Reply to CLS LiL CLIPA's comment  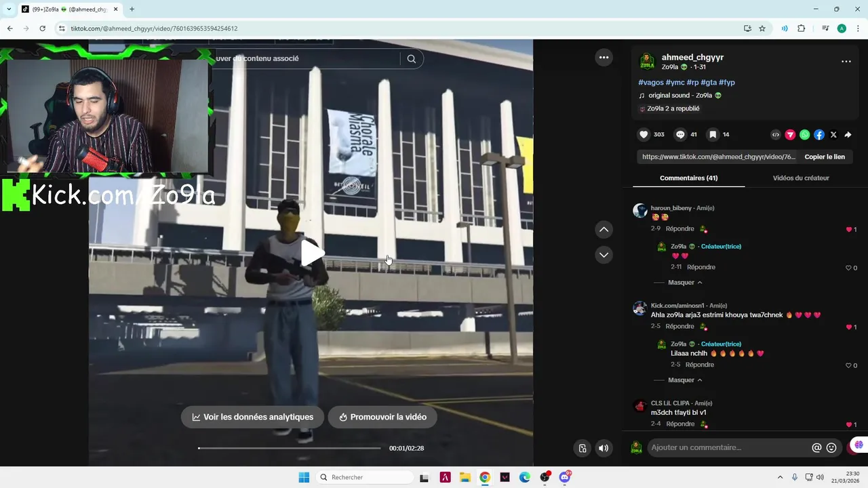(x=679, y=424)
